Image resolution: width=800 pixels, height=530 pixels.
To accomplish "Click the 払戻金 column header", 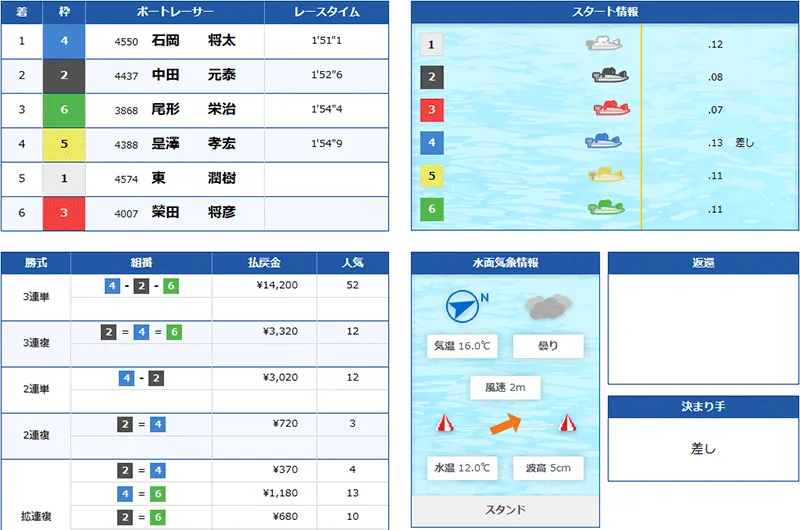I will point(264,263).
